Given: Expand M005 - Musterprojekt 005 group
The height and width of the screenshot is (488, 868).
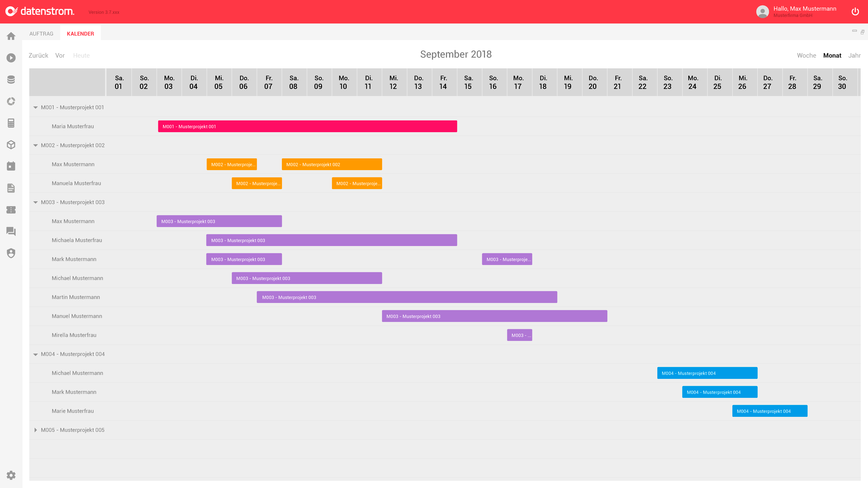Looking at the screenshot, I should (x=35, y=430).
